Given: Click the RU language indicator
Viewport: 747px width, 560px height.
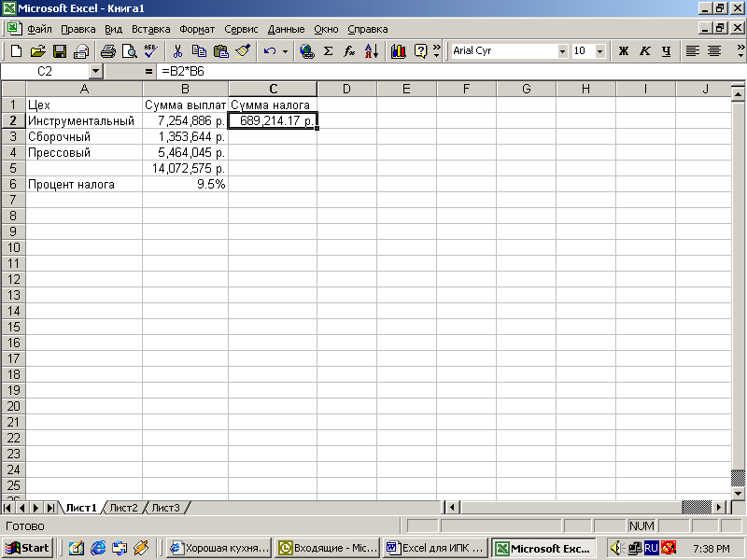Looking at the screenshot, I should point(651,548).
